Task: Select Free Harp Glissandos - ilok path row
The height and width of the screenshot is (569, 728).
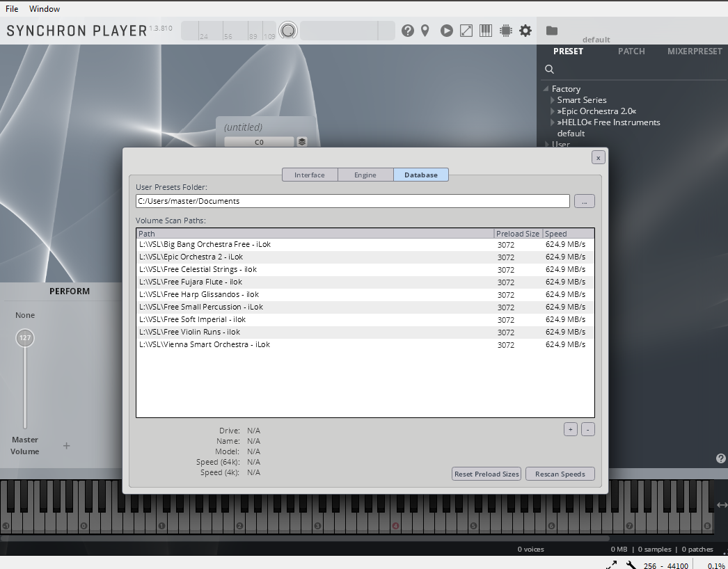Action: [x=365, y=295]
